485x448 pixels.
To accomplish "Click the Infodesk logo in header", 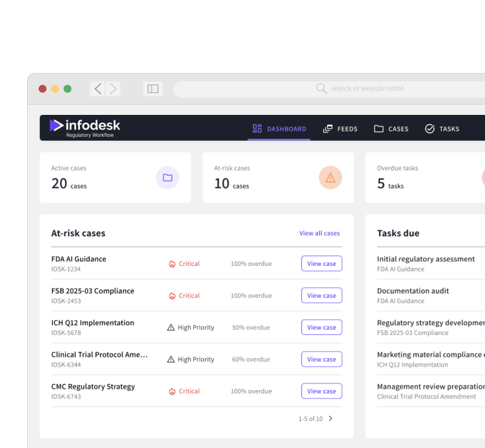I will [x=84, y=128].
